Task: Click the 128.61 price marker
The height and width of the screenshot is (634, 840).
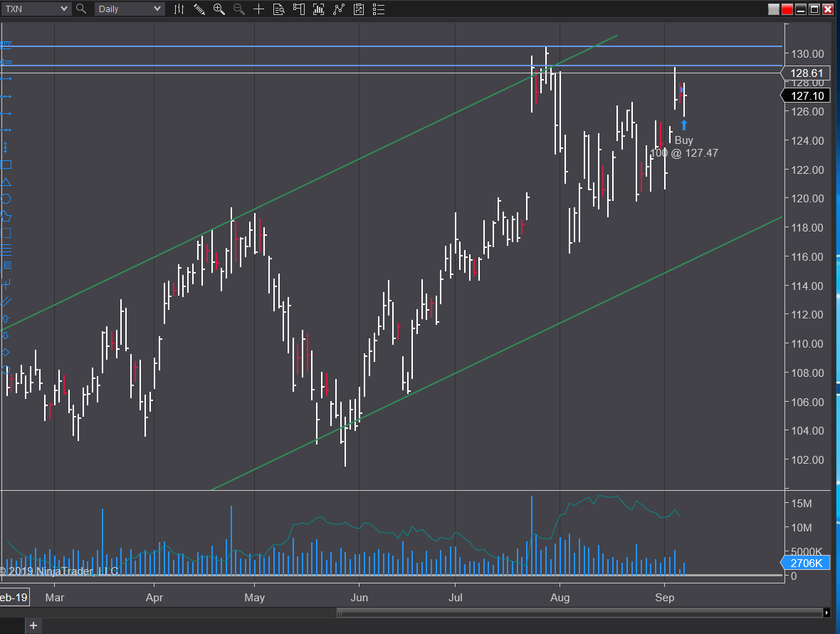Action: tap(807, 73)
